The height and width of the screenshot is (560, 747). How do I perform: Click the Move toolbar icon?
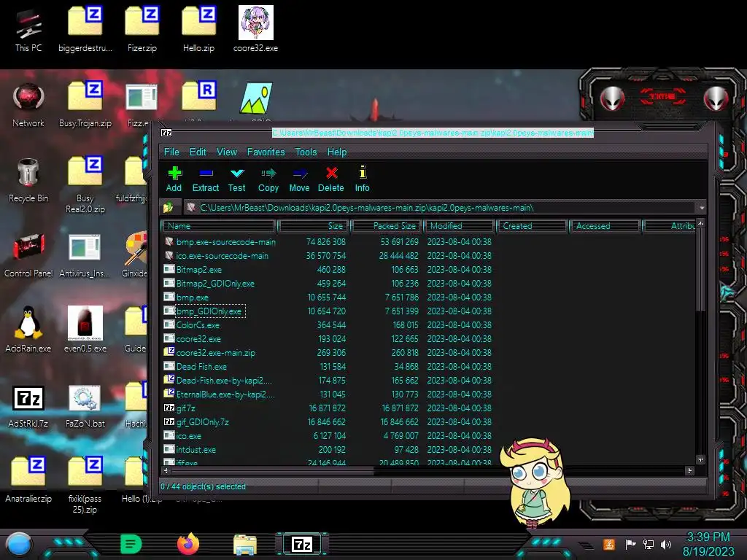(x=300, y=179)
